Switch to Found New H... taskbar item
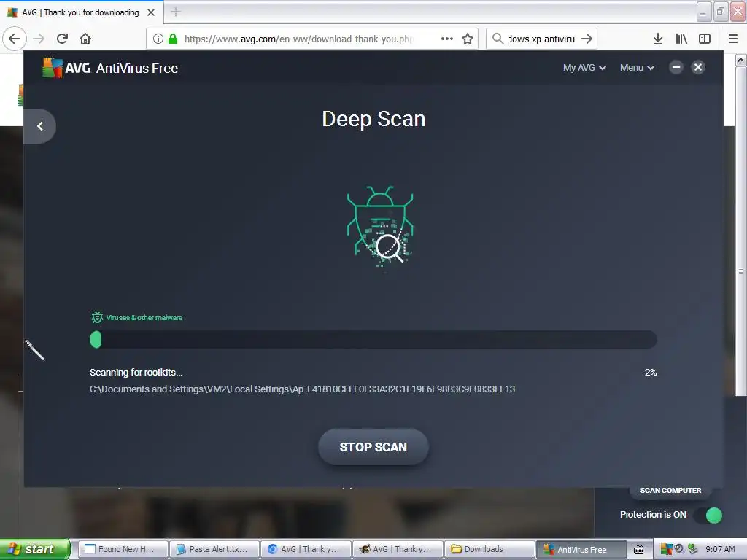 coord(123,549)
